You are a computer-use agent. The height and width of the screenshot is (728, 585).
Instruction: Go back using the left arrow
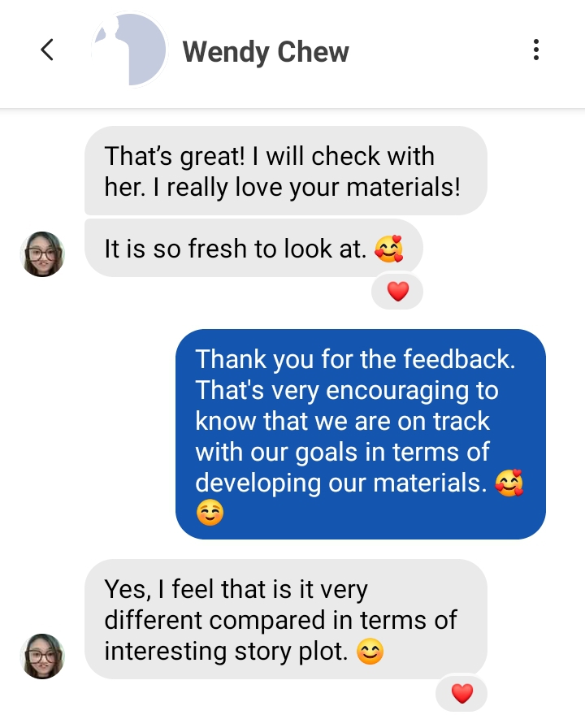coord(47,50)
